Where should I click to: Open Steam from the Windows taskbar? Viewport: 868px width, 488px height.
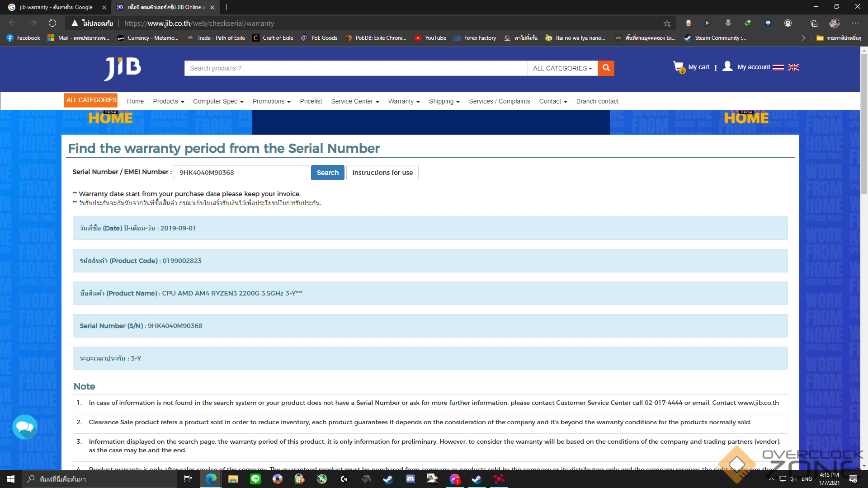(388, 479)
